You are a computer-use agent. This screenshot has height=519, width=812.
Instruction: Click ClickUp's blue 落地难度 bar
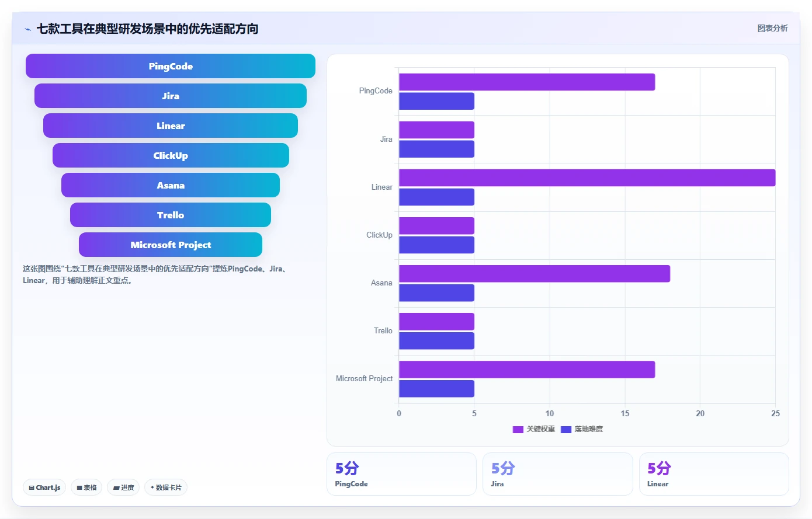tap(436, 245)
